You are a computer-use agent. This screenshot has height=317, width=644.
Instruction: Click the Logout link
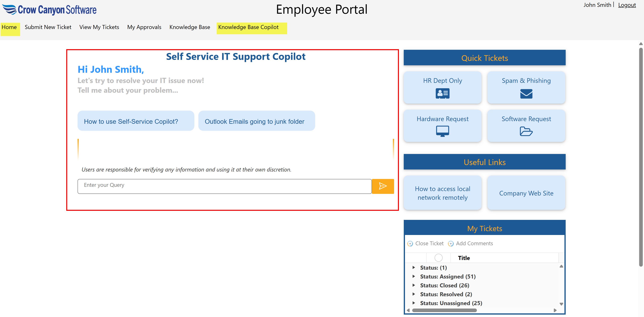click(627, 5)
